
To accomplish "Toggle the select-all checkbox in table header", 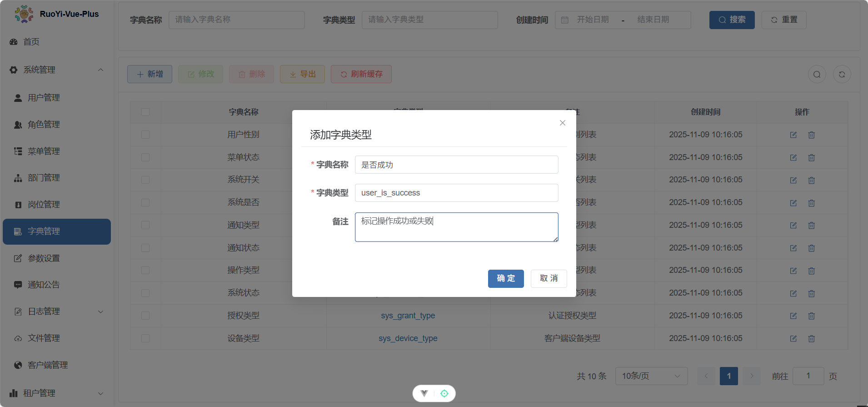I will (x=145, y=112).
